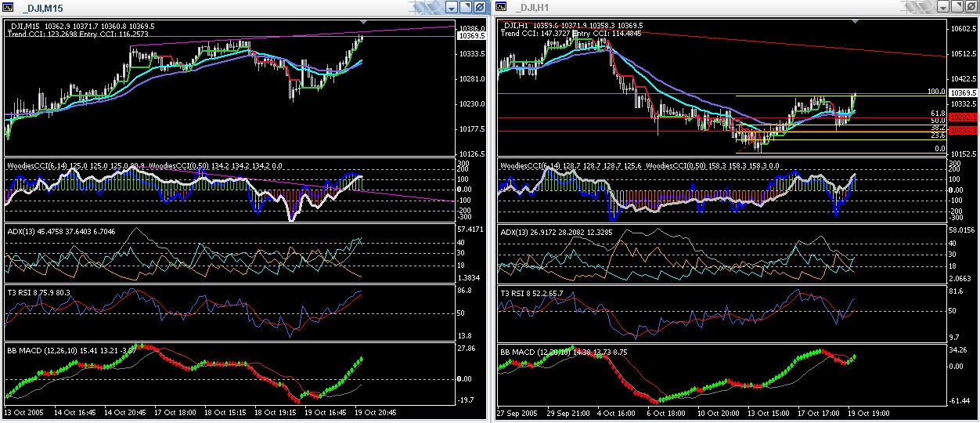Click the 10602.5 price scale value

click(964, 29)
